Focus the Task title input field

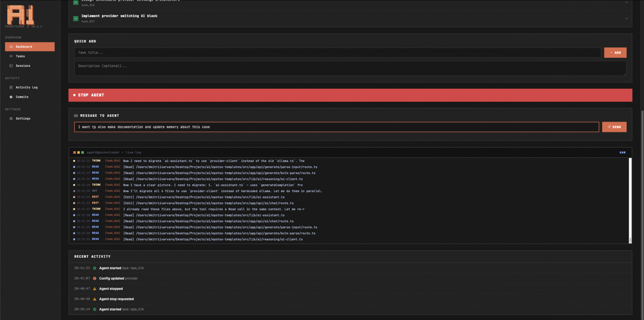coord(337,53)
